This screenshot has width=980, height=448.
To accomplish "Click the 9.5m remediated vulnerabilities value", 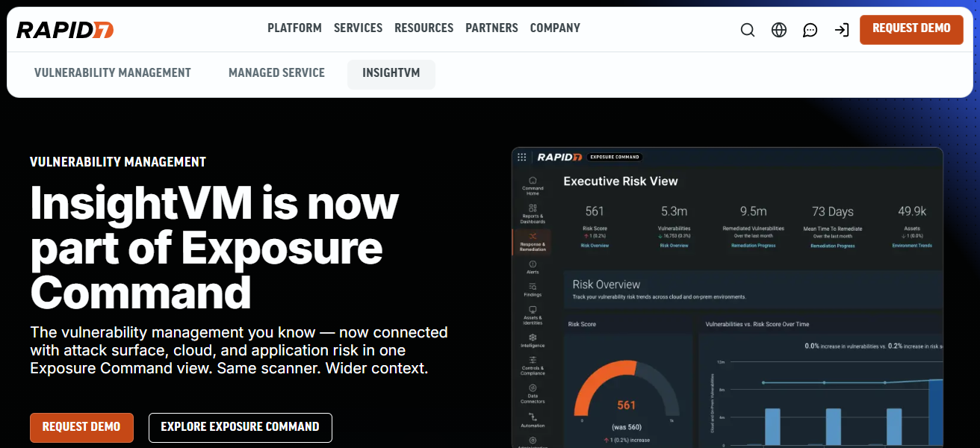I will tap(753, 211).
